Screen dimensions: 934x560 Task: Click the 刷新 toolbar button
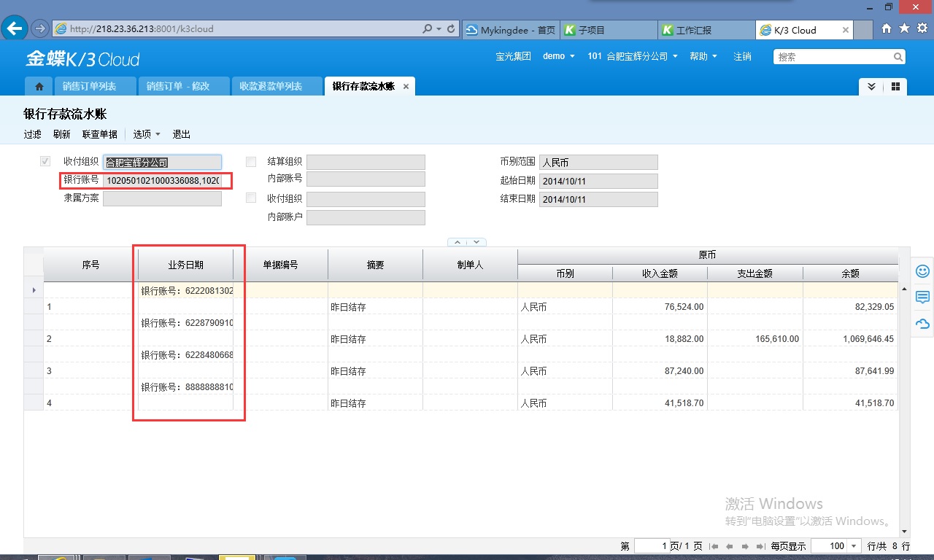62,134
